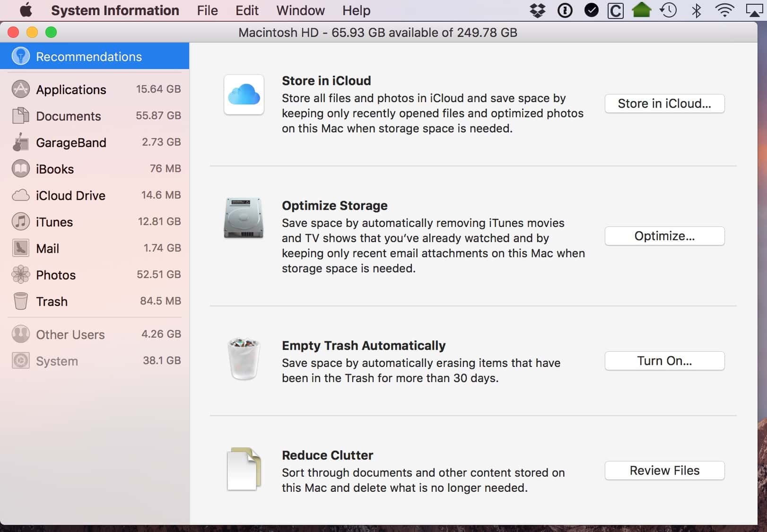Click the iBooks sidebar icon
Viewport: 767px width, 532px height.
click(20, 168)
